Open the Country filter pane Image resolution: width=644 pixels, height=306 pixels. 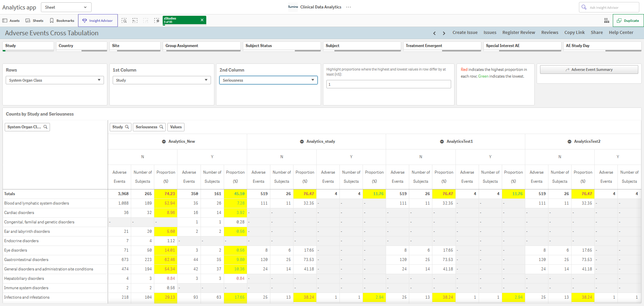[82, 46]
